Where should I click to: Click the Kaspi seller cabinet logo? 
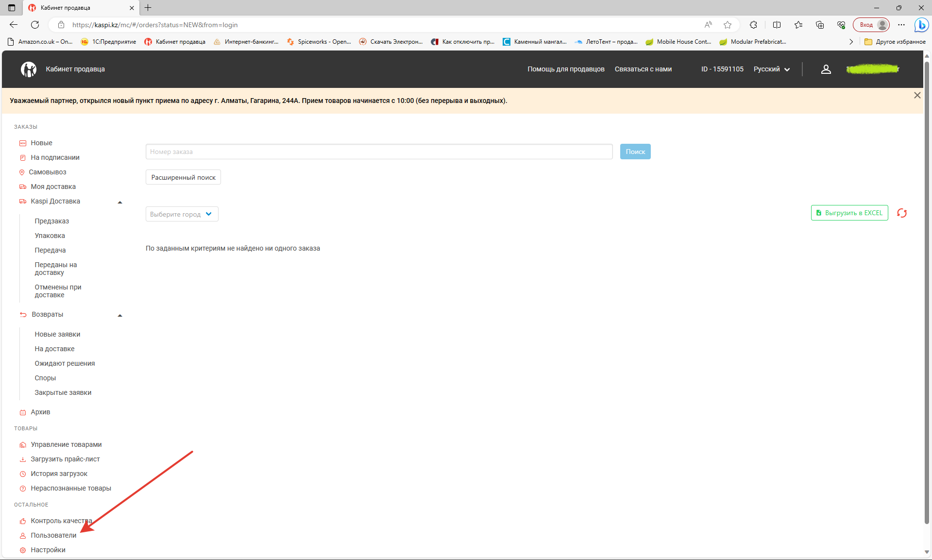[x=29, y=69]
